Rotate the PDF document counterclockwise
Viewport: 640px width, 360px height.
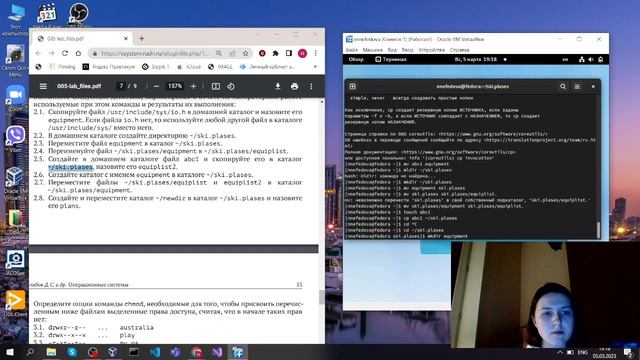(x=231, y=86)
